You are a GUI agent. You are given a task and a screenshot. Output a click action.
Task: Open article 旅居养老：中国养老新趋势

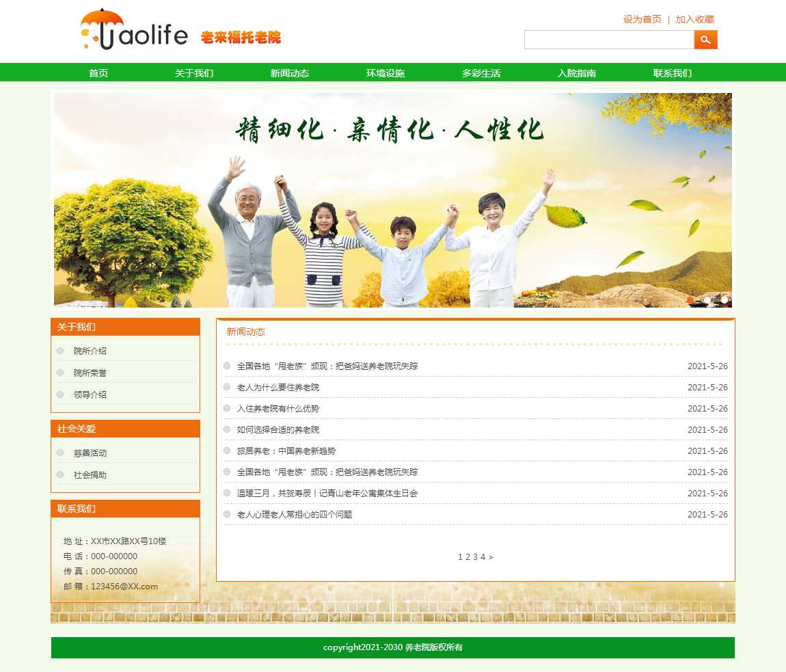[286, 451]
